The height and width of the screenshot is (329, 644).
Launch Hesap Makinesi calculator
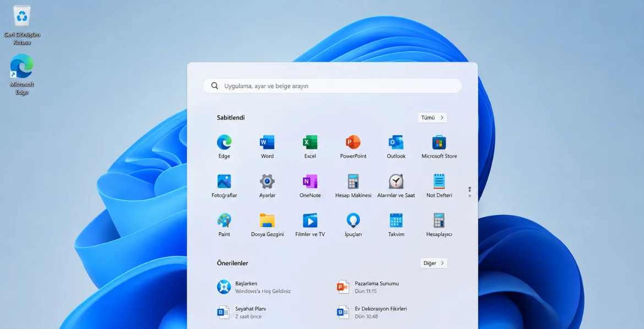point(353,185)
